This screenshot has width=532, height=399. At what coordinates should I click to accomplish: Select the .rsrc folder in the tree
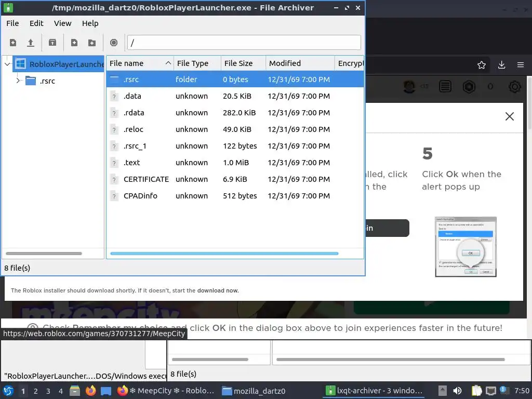tap(47, 81)
